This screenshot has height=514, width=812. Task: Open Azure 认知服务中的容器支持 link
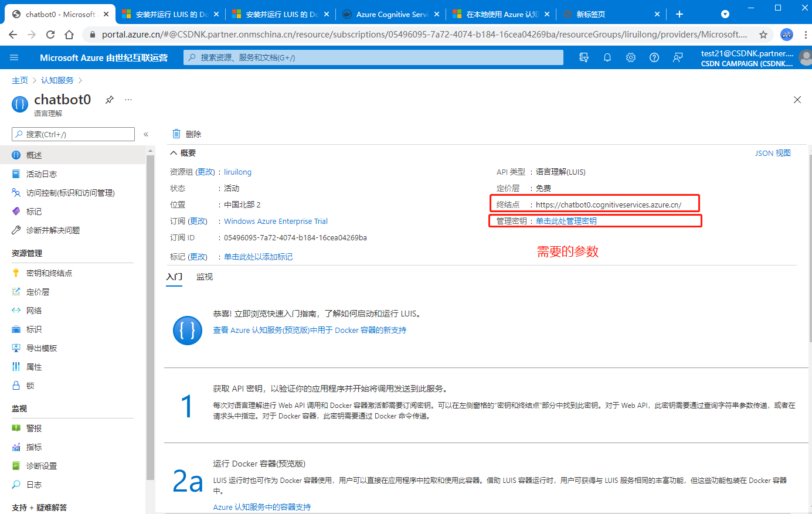click(x=262, y=507)
